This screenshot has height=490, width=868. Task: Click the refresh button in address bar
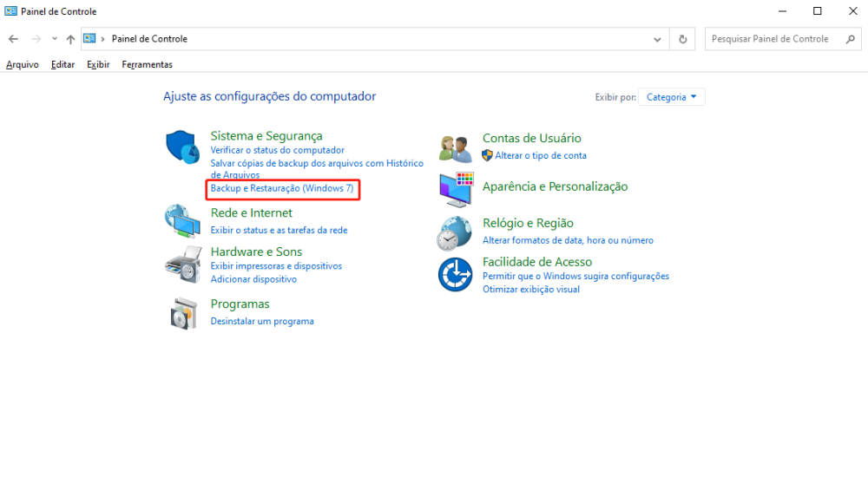pyautogui.click(x=682, y=39)
